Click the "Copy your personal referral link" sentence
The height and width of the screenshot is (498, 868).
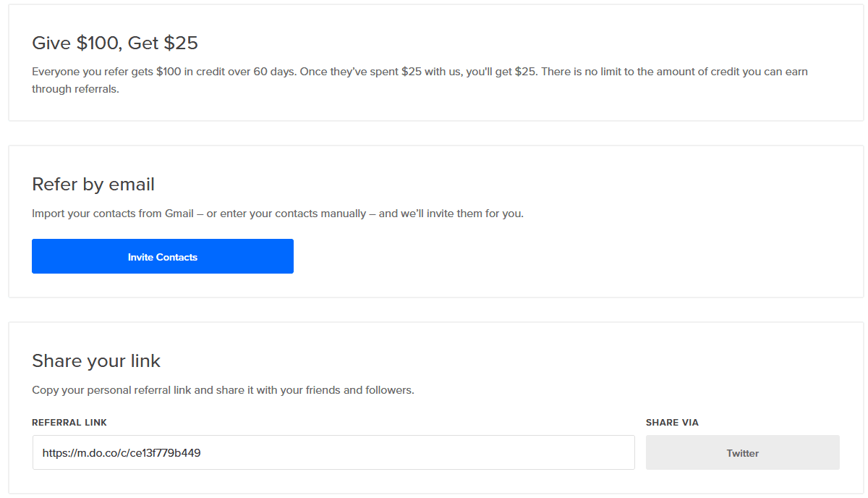coord(112,390)
